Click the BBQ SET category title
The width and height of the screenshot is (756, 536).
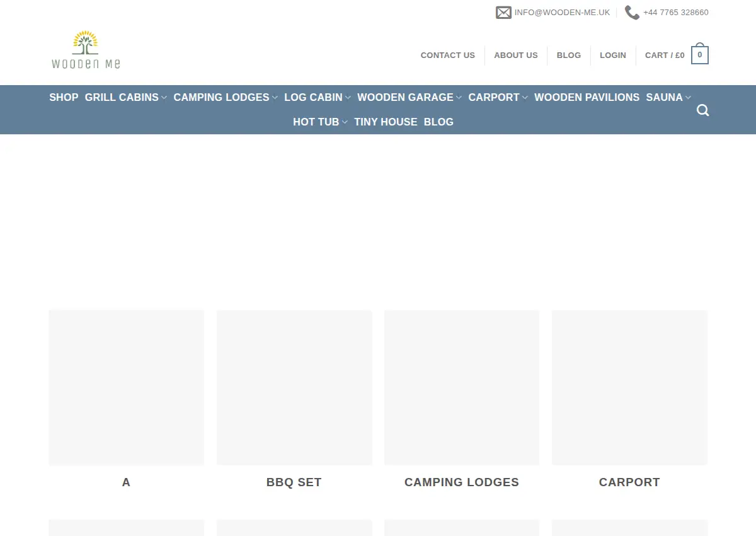294,482
